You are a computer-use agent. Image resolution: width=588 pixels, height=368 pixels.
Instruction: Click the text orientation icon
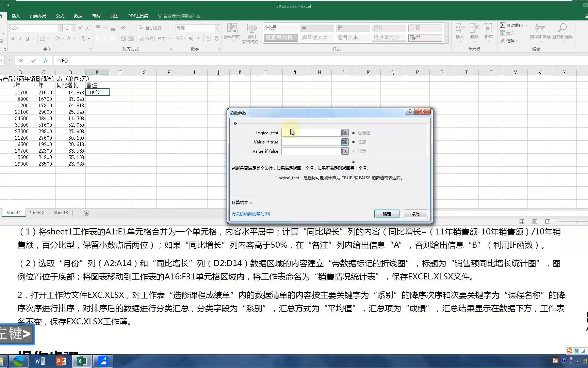coord(124,28)
